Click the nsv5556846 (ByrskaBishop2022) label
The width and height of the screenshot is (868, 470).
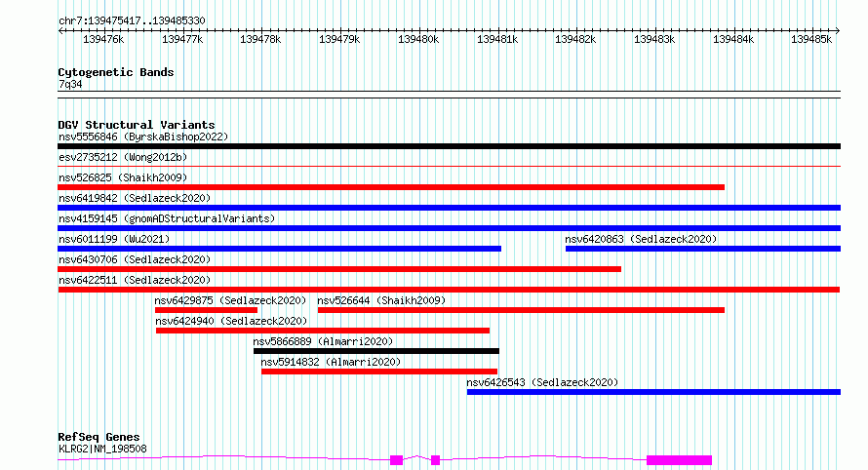pos(143,137)
